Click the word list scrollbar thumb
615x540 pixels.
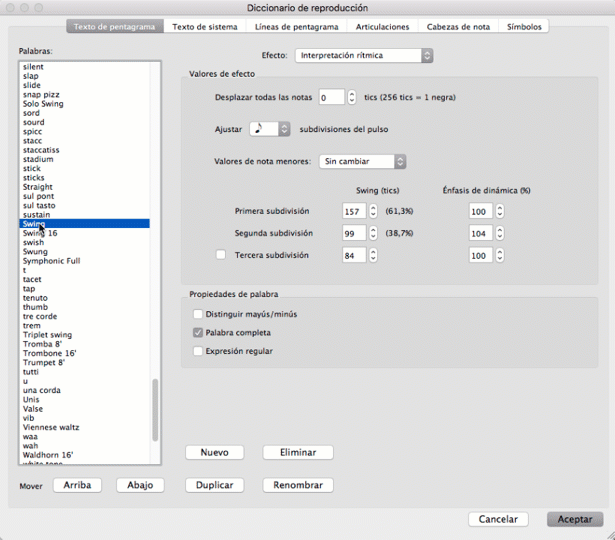coord(155,410)
